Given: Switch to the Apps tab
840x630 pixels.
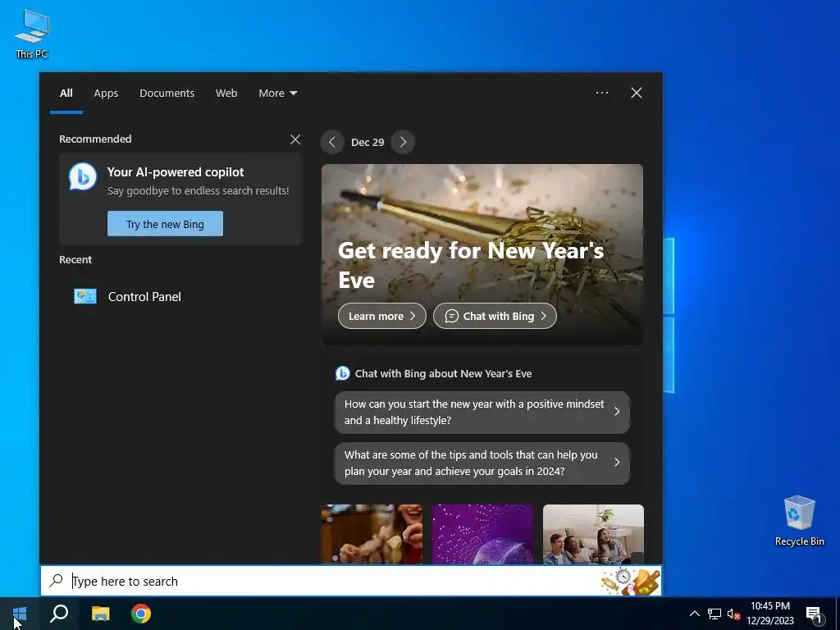Looking at the screenshot, I should point(106,94).
